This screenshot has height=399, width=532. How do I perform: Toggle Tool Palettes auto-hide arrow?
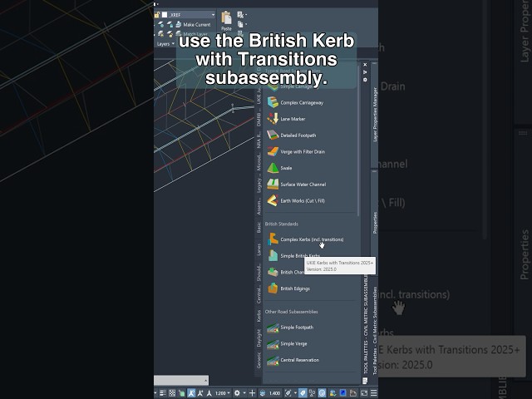coord(365,72)
